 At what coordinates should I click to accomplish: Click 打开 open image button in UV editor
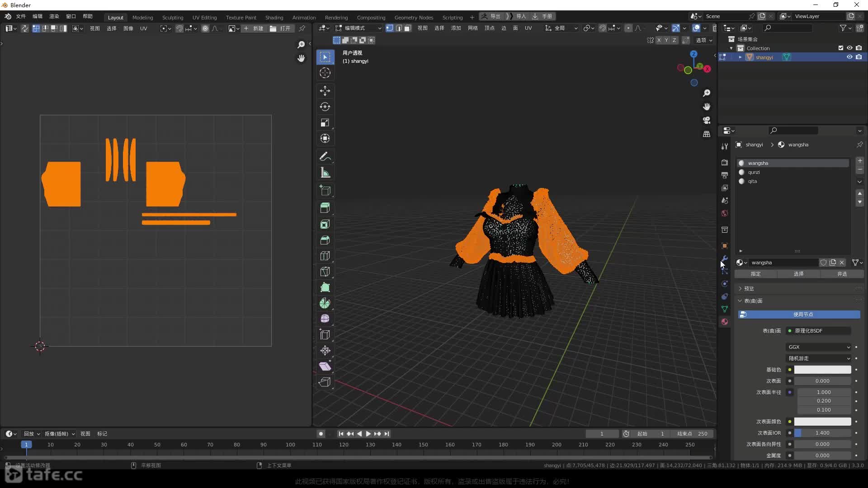(281, 28)
